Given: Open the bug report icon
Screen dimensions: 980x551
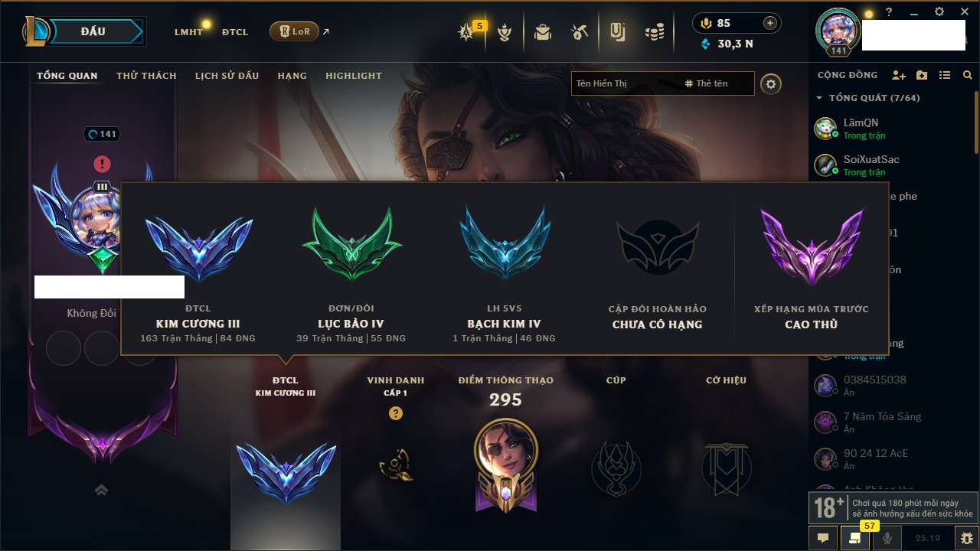Looking at the screenshot, I should click(966, 538).
